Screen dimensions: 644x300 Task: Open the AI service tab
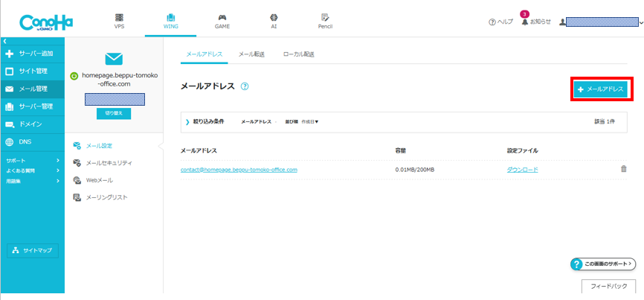click(274, 22)
